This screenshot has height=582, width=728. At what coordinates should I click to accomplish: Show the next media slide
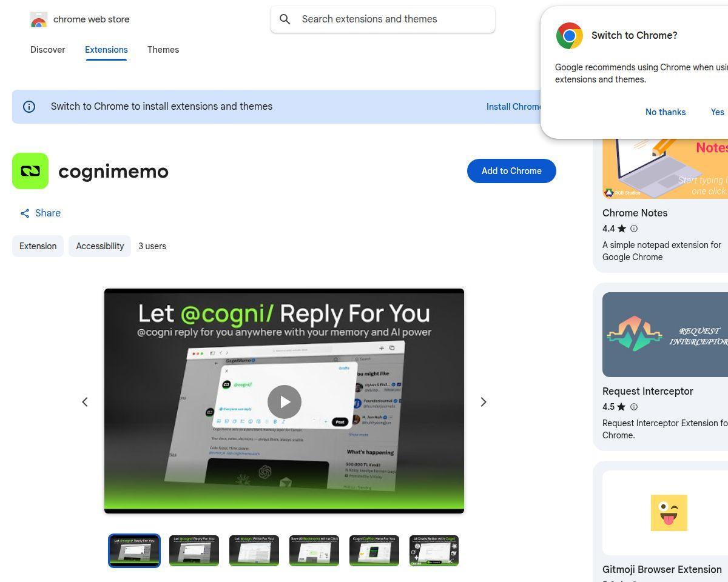[484, 402]
